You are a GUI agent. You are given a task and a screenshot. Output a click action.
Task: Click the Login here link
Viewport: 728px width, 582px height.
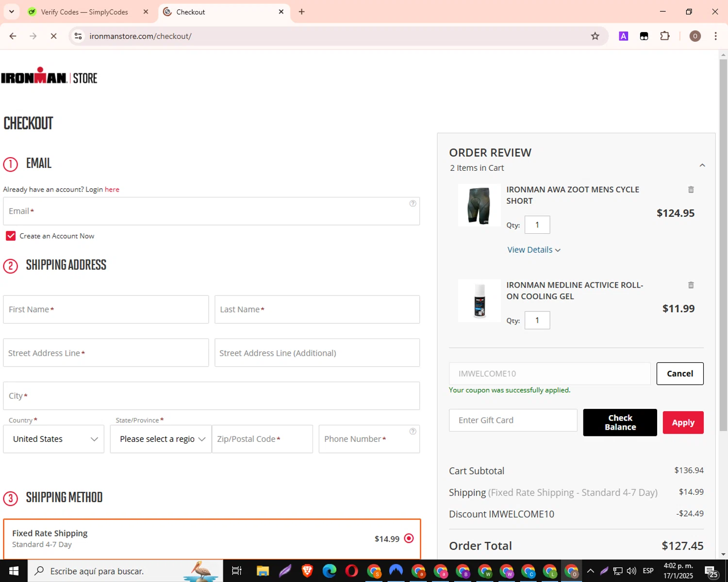click(x=112, y=190)
